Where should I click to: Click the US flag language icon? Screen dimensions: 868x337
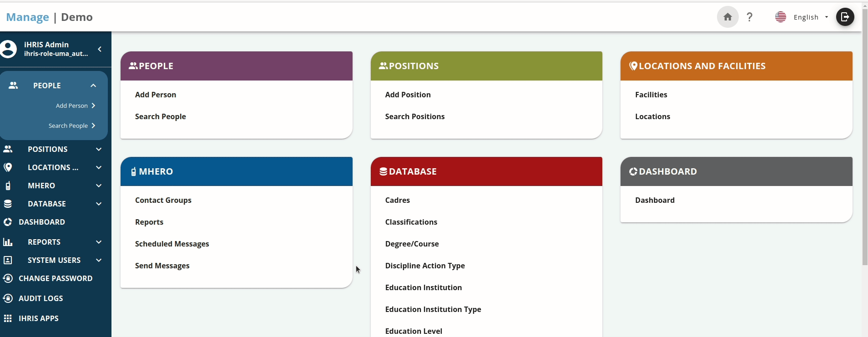pyautogui.click(x=781, y=17)
